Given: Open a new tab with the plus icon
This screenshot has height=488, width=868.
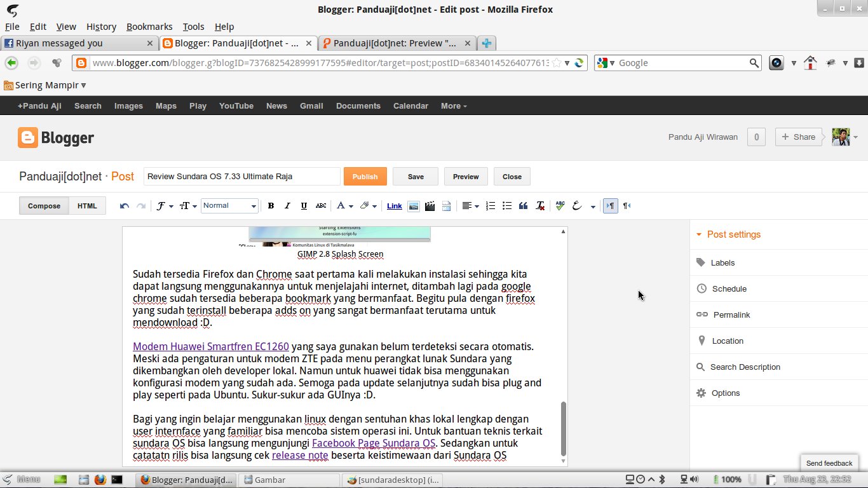Looking at the screenshot, I should click(486, 43).
